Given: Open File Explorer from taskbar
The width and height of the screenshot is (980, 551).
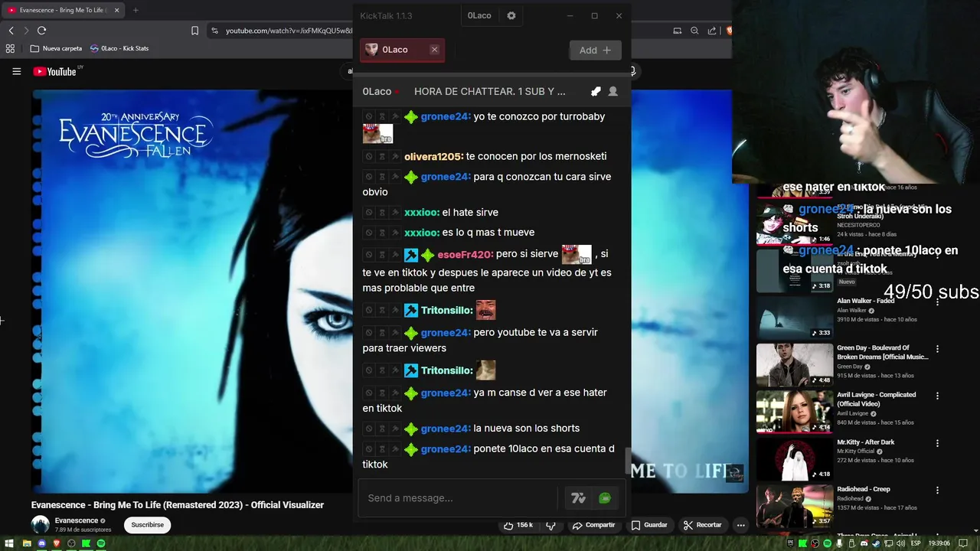Looking at the screenshot, I should 27,543.
